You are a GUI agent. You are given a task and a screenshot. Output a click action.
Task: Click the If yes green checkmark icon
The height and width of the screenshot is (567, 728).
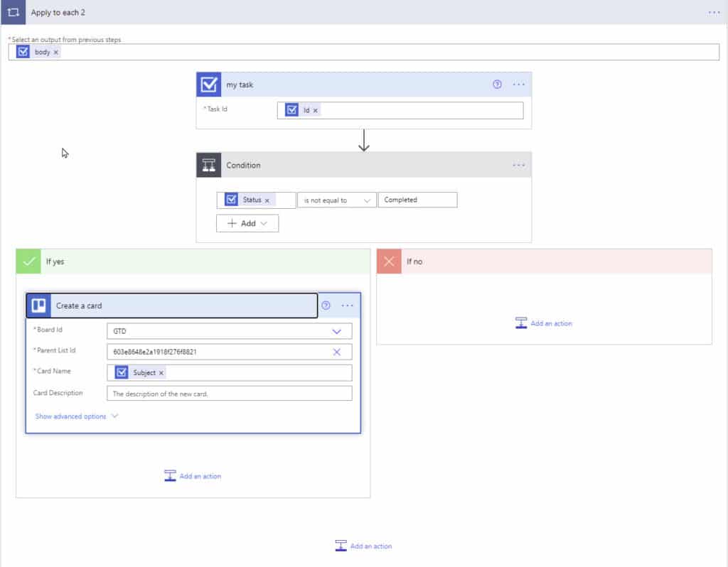pos(28,261)
